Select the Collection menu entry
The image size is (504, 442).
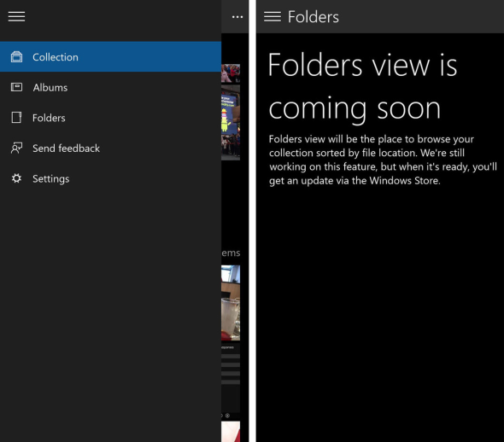point(110,57)
